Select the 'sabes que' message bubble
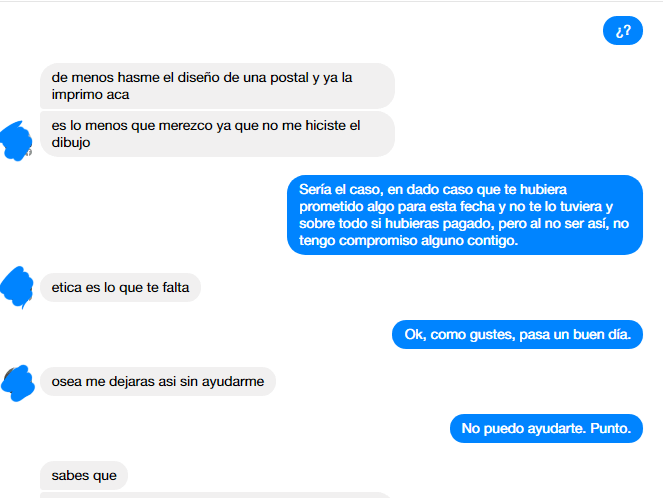Screen dimensions: 663x498 tap(84, 476)
